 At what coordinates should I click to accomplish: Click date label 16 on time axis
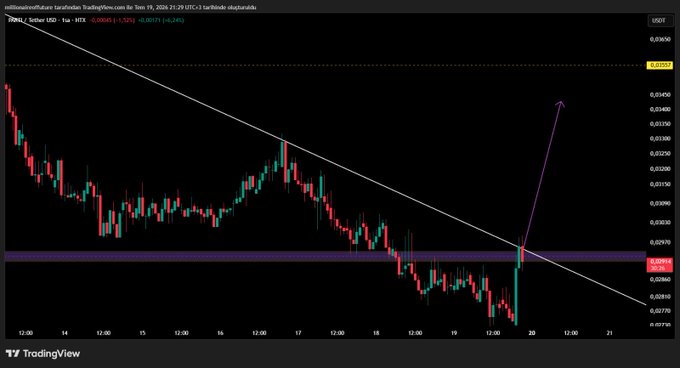(x=220, y=333)
